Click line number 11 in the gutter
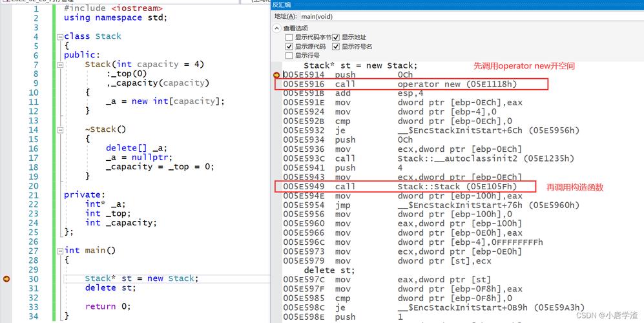644x323 pixels. 33,101
